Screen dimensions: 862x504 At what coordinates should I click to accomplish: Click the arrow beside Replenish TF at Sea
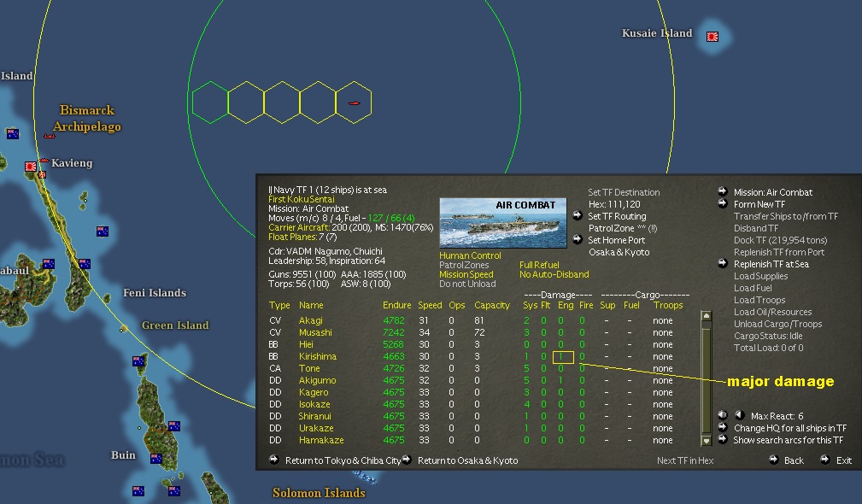[x=723, y=263]
